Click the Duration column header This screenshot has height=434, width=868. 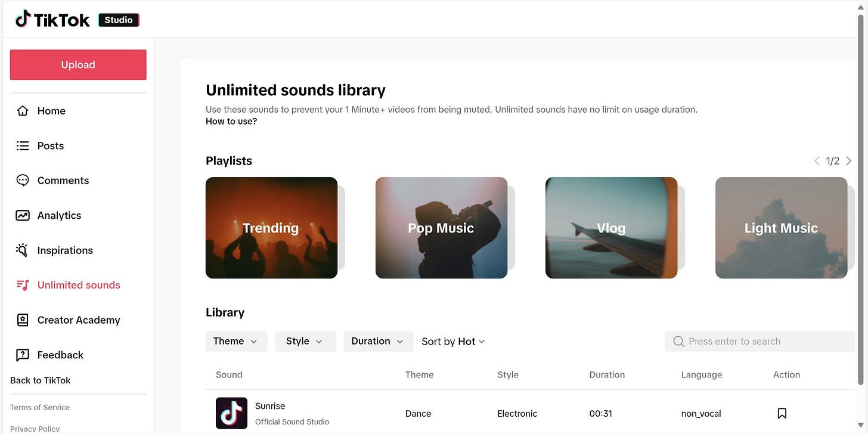click(607, 374)
